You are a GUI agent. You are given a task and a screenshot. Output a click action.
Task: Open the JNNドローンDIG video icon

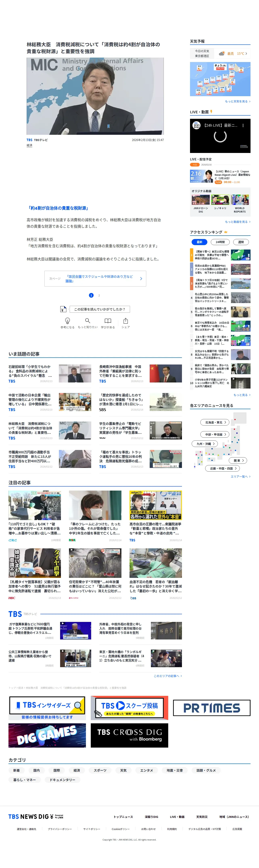point(201,200)
